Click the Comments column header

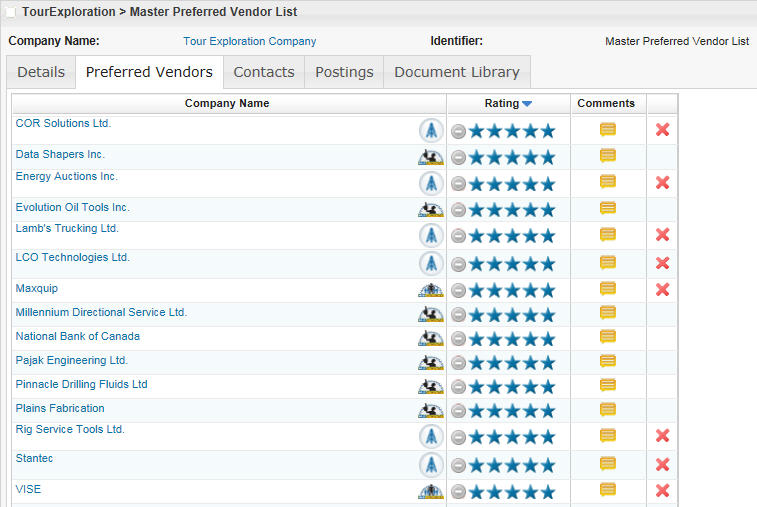coord(606,103)
